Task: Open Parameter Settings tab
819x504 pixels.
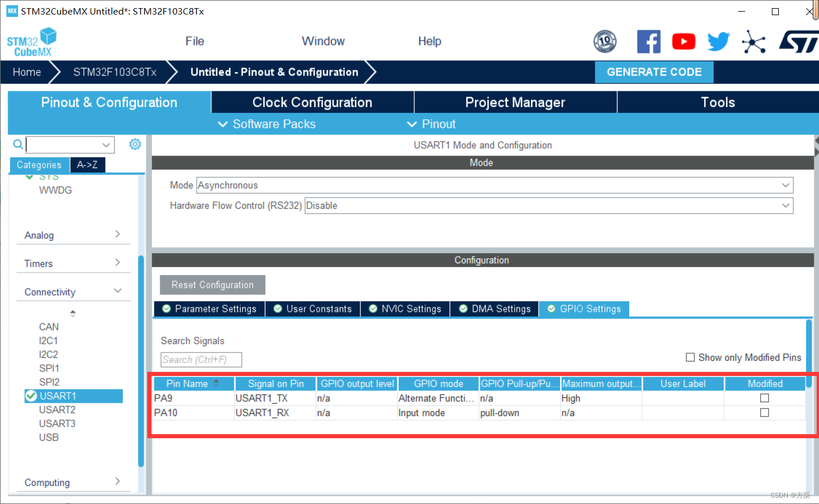Action: coord(210,309)
